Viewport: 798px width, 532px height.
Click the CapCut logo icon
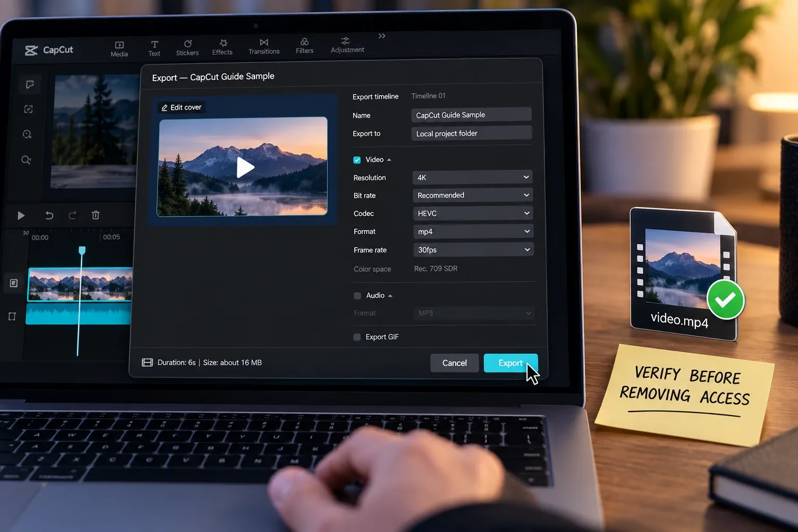coord(31,50)
